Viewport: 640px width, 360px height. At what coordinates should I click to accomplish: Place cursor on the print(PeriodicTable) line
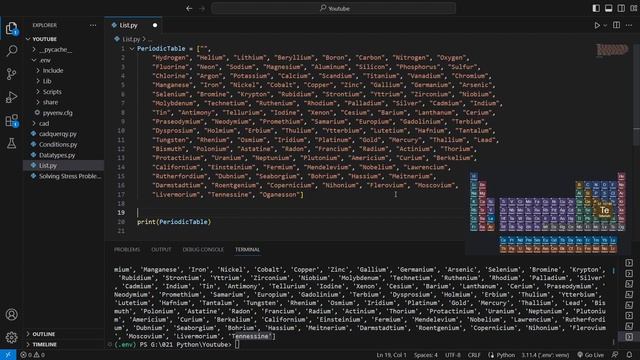pos(174,222)
